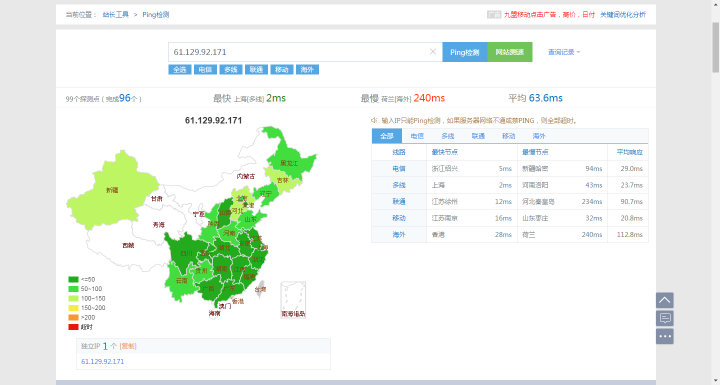Open the Ping检测 breadcrumb link

pyautogui.click(x=156, y=15)
